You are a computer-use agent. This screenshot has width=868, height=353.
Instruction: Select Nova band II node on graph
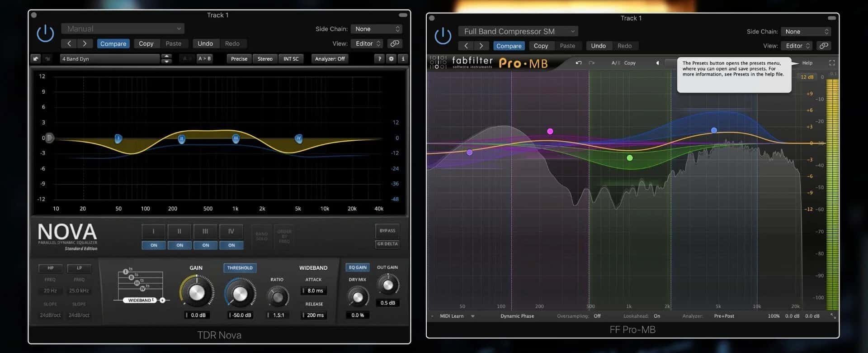181,139
